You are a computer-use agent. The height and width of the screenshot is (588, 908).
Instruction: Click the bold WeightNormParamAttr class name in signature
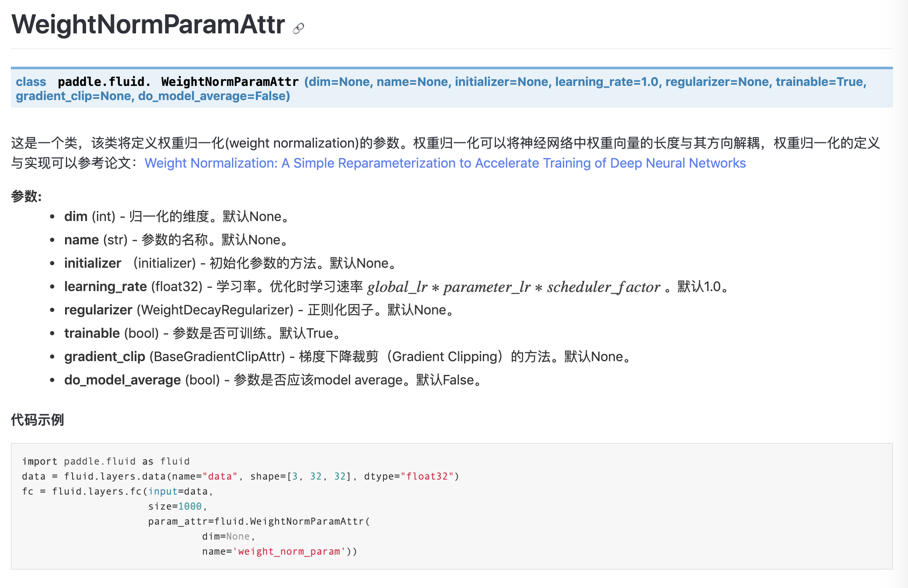tap(230, 82)
